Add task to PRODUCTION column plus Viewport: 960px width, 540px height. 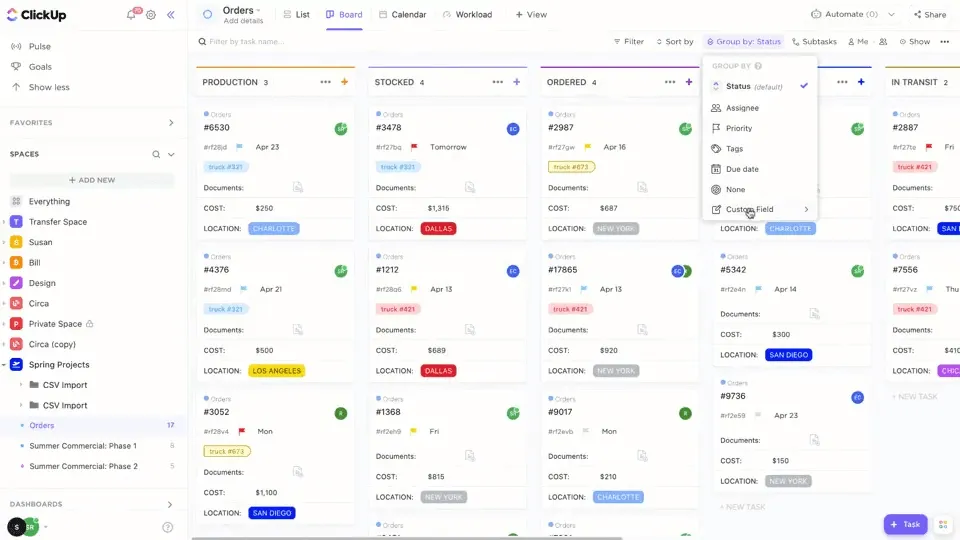pyautogui.click(x=345, y=82)
